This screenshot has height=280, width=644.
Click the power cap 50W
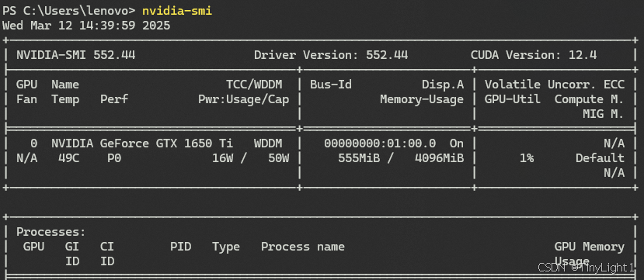278,158
